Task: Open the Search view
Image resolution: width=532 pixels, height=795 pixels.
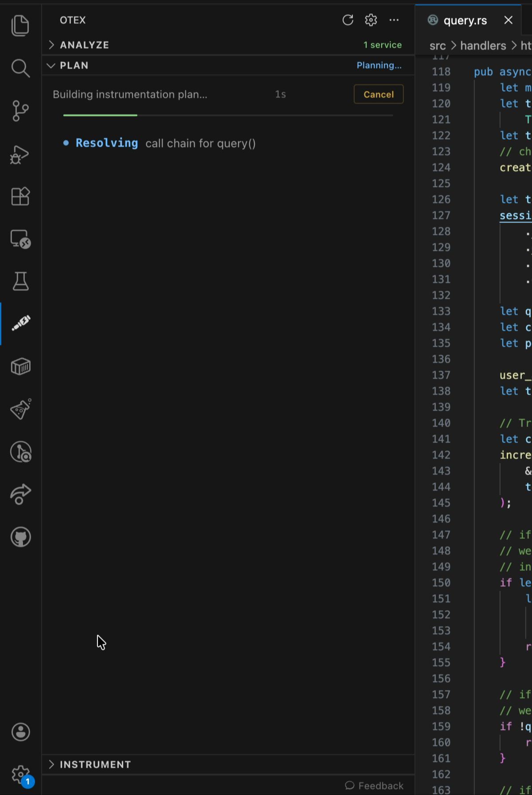Action: pos(20,68)
